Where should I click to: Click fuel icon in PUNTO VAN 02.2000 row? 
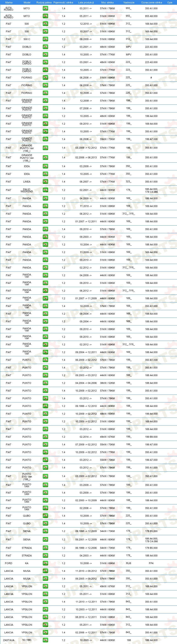(45, 501)
